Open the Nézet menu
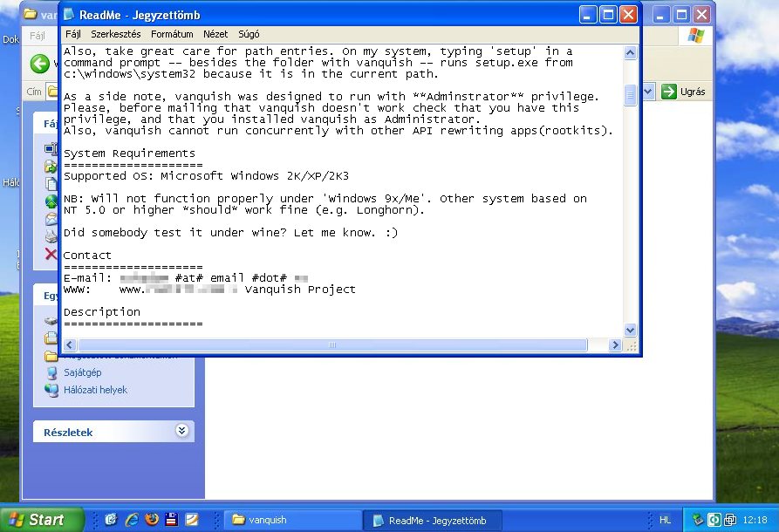Screen dimensions: 779x532 click(x=215, y=34)
